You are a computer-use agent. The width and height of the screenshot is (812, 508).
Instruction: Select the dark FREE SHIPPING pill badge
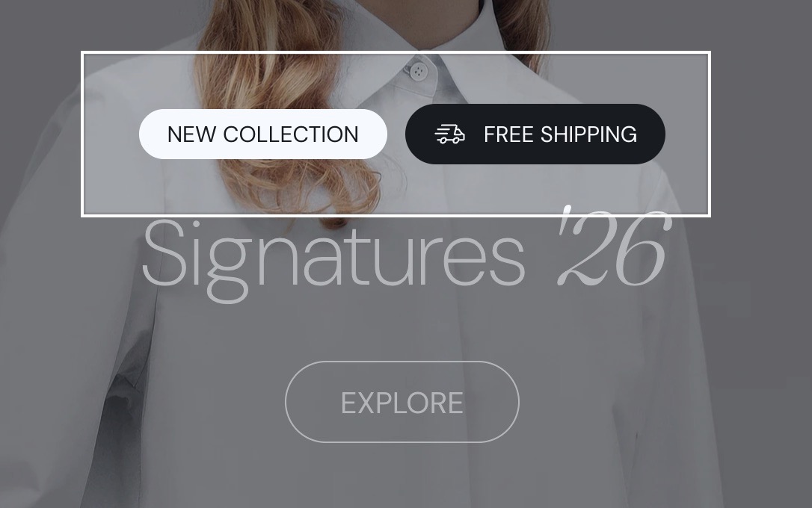(x=535, y=134)
